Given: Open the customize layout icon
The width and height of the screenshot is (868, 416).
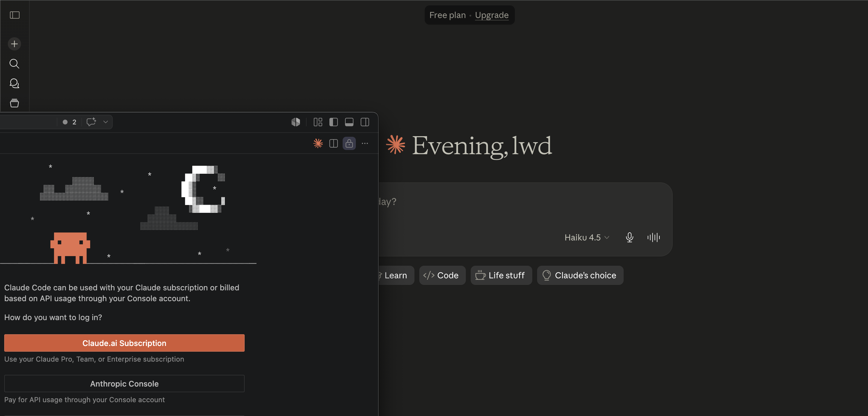Looking at the screenshot, I should coord(318,122).
